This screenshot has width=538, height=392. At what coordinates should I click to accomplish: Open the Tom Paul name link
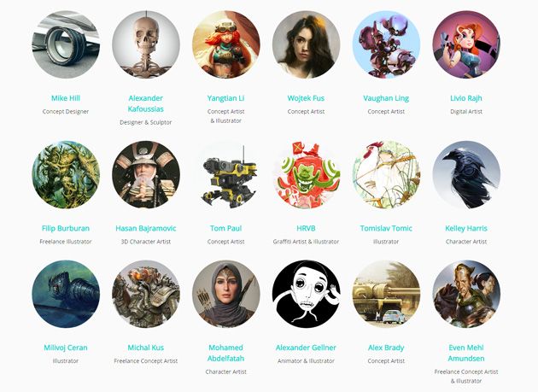pos(225,228)
